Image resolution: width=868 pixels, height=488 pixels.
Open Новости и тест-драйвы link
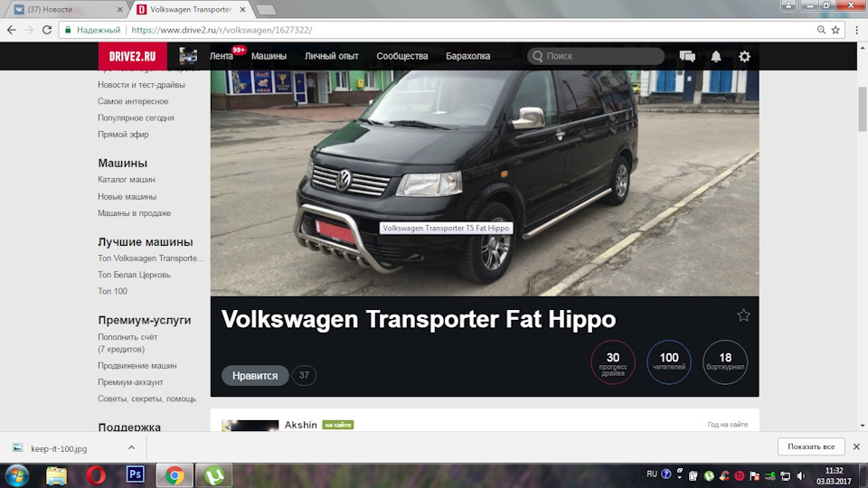(x=141, y=85)
